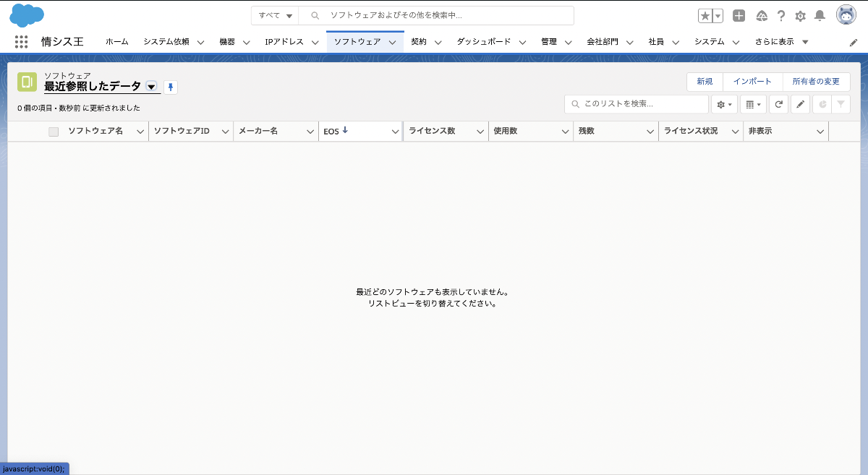
Task: Expand the 会社部門 tab chevron
Action: point(630,43)
